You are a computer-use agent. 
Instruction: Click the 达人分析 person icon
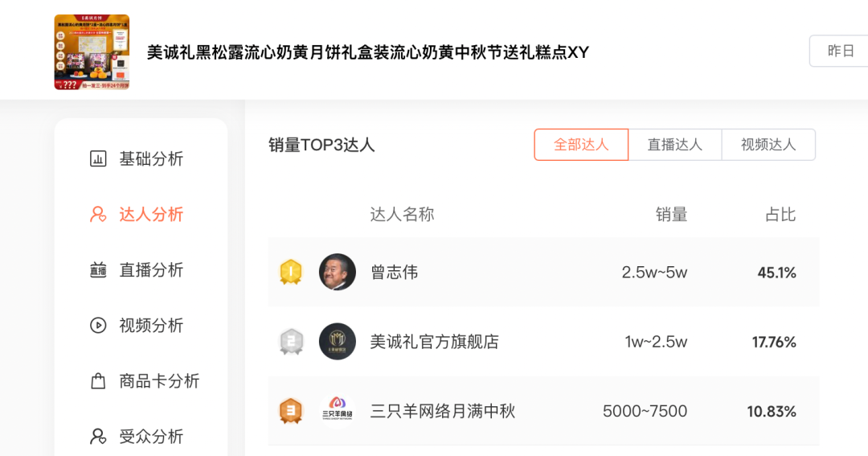tap(98, 215)
